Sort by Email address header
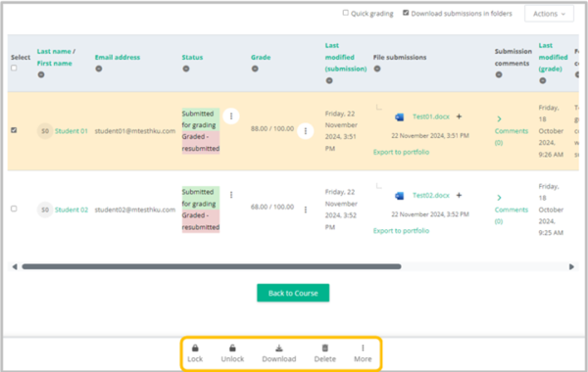This screenshot has height=372, width=588. (x=117, y=57)
